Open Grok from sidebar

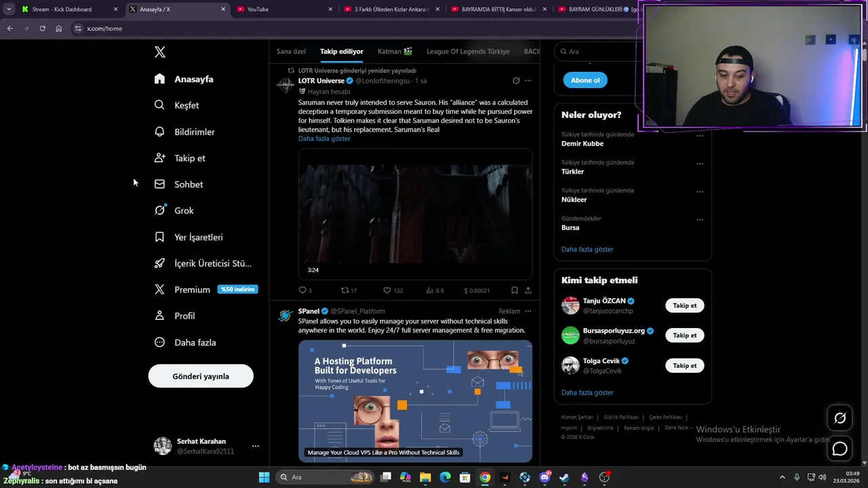tap(174, 211)
